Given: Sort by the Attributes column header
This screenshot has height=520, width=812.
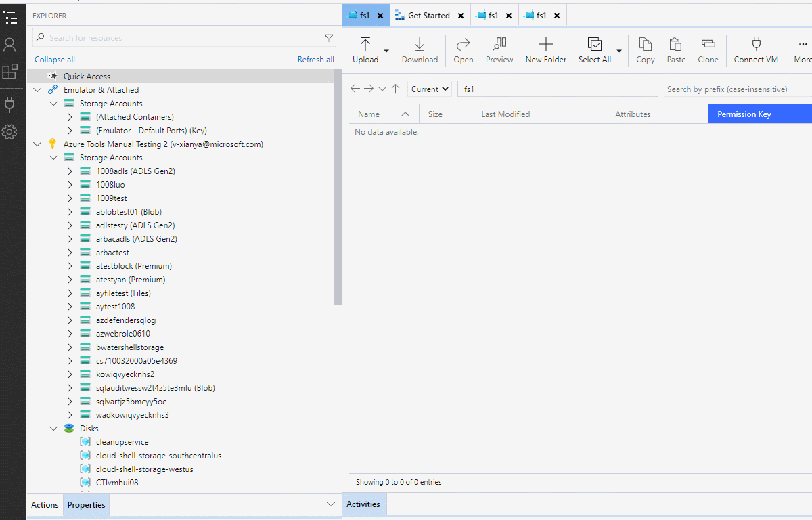Looking at the screenshot, I should point(657,114).
